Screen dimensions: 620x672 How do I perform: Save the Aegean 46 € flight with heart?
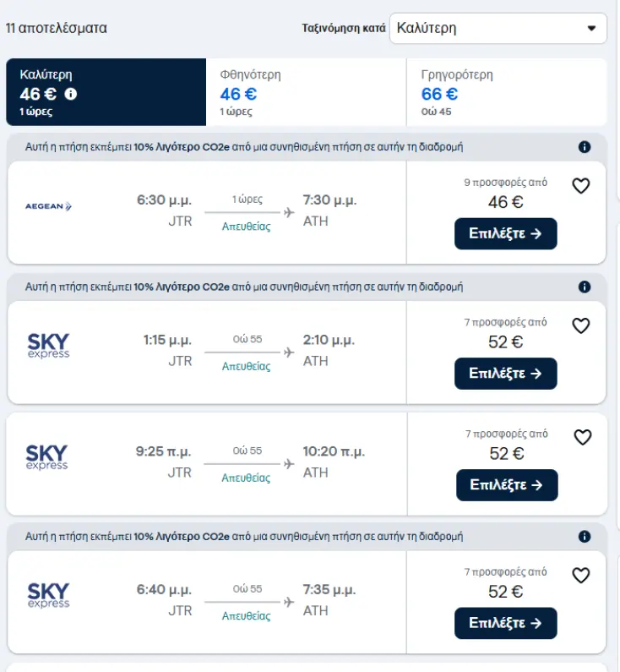click(581, 186)
